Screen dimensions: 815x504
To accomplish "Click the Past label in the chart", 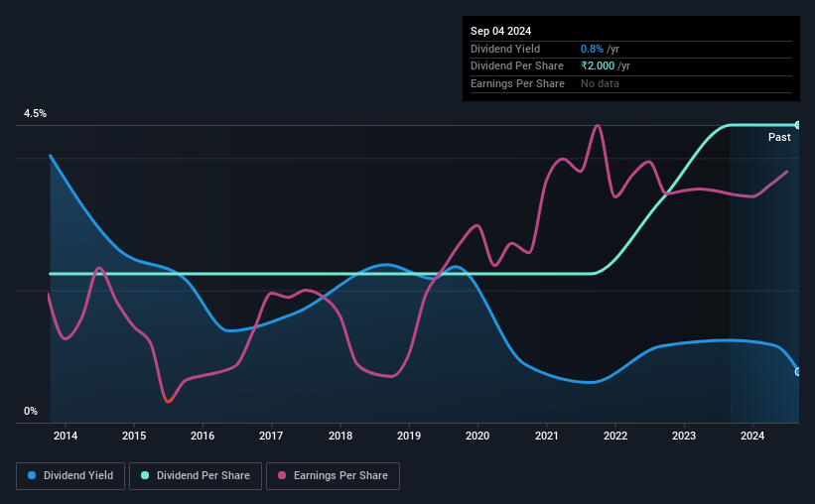I will pyautogui.click(x=779, y=137).
